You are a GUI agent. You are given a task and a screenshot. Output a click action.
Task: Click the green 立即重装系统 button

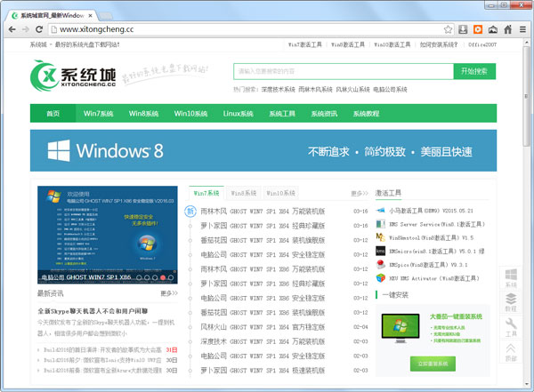pos(433,364)
